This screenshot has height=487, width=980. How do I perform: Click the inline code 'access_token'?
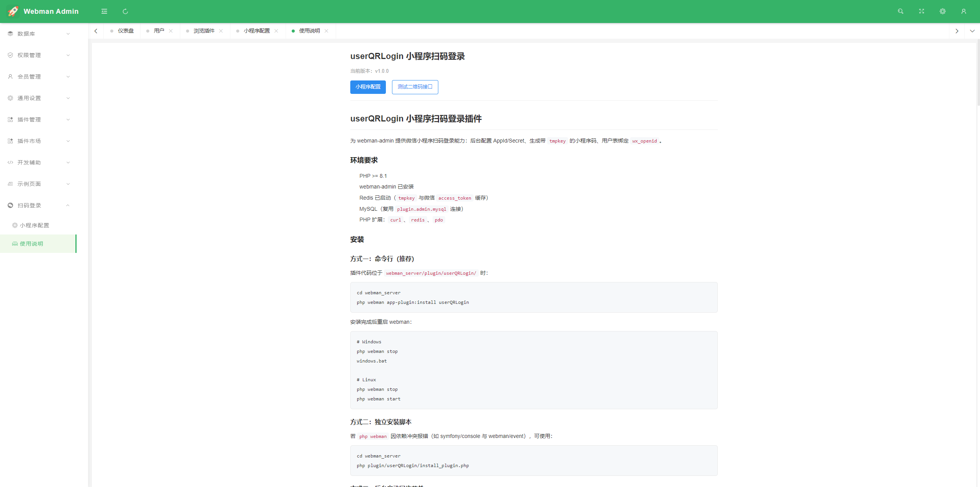click(x=455, y=198)
